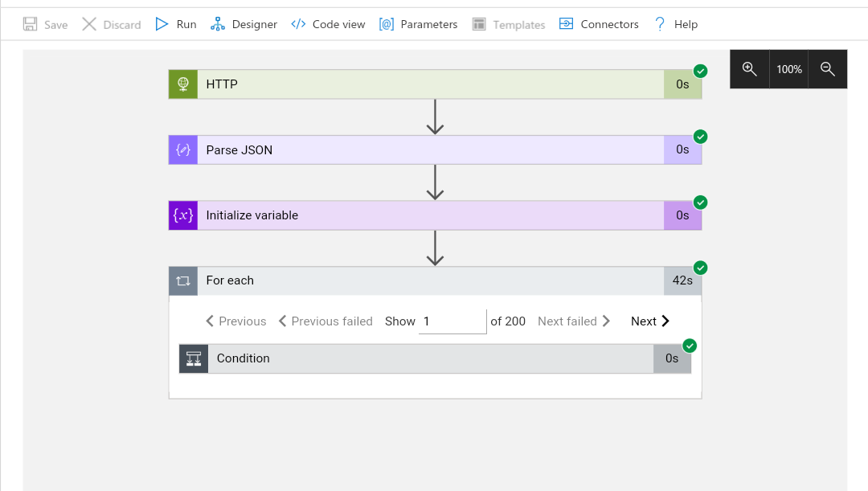Click the zoom in magnifier icon

coord(749,69)
